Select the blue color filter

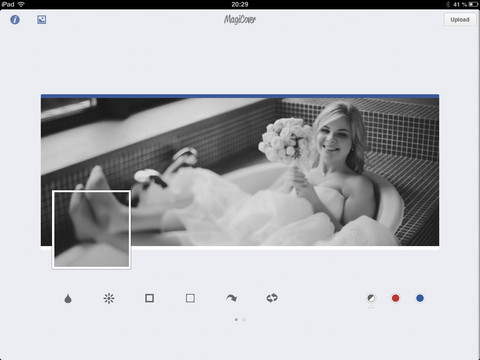point(420,298)
